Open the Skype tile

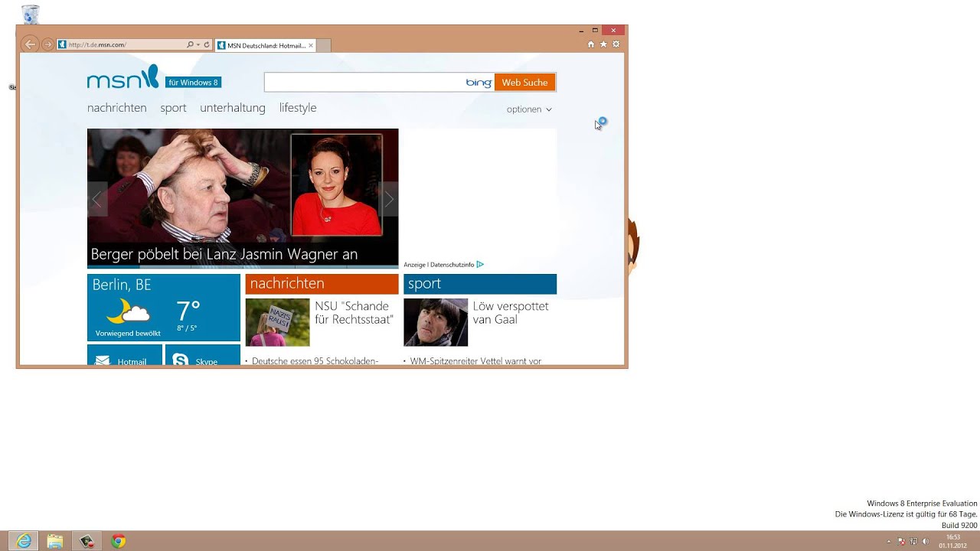coord(203,356)
